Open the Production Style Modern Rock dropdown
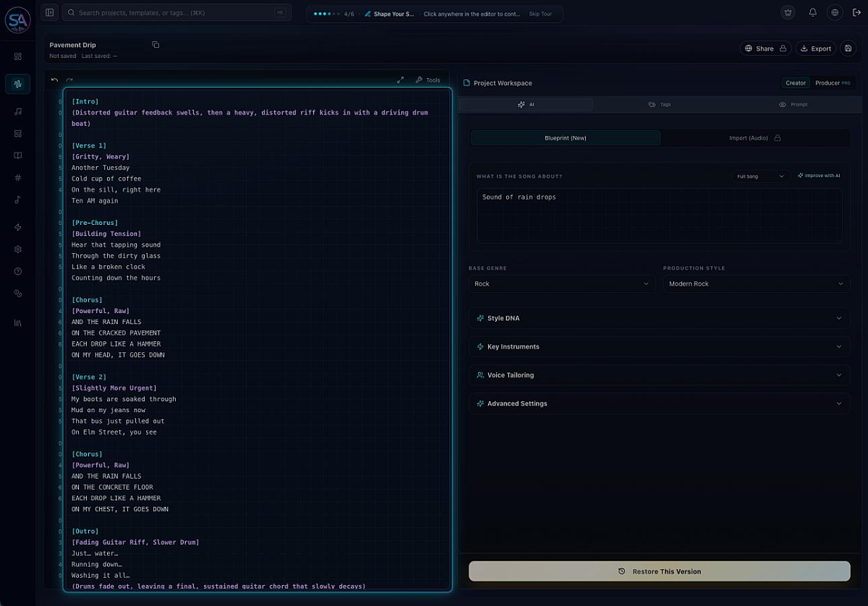Viewport: 868px width, 606px height. tap(756, 283)
